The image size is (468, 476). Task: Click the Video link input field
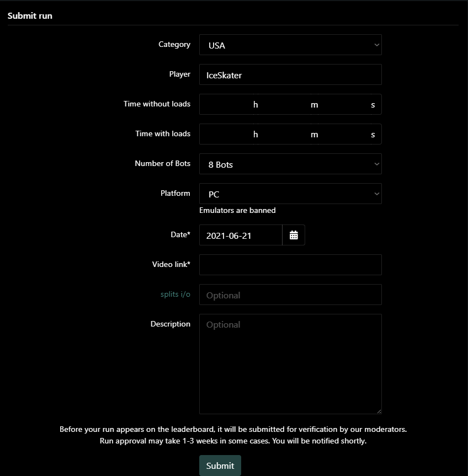pyautogui.click(x=290, y=265)
